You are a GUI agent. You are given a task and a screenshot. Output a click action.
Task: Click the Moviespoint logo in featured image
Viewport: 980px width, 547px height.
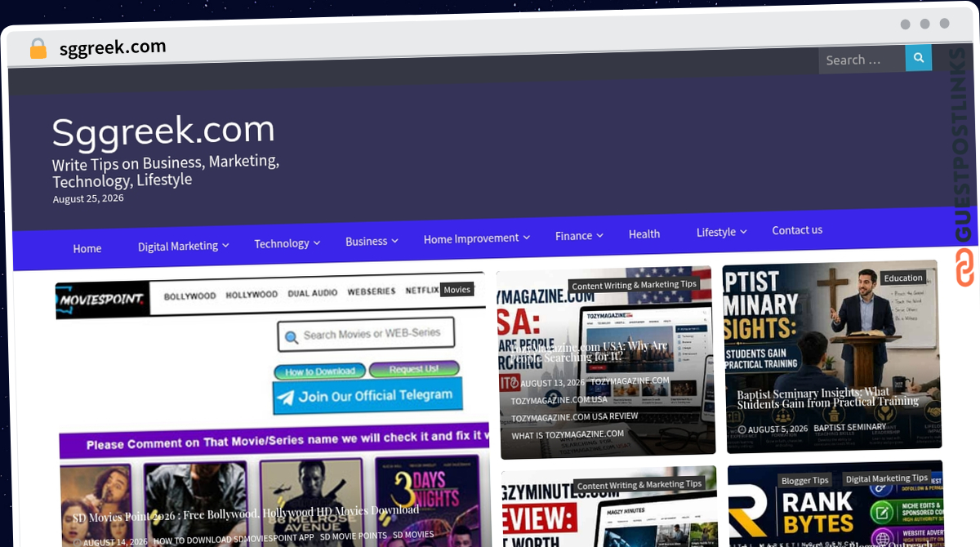(x=103, y=299)
